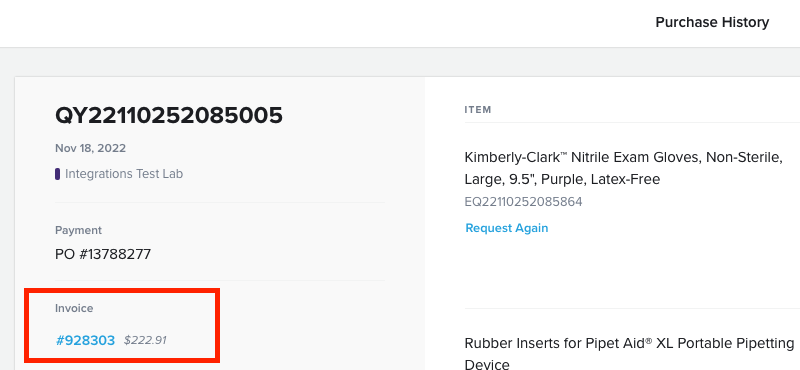800x370 pixels.
Task: Open invoice #928303
Action: (85, 340)
